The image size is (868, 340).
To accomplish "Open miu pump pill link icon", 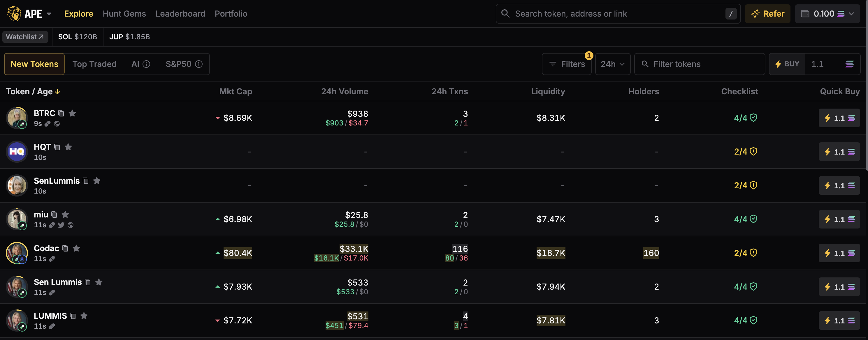I will pos(52,225).
